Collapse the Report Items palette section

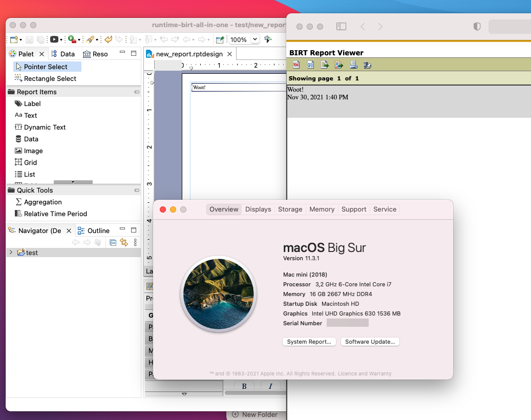[136, 92]
